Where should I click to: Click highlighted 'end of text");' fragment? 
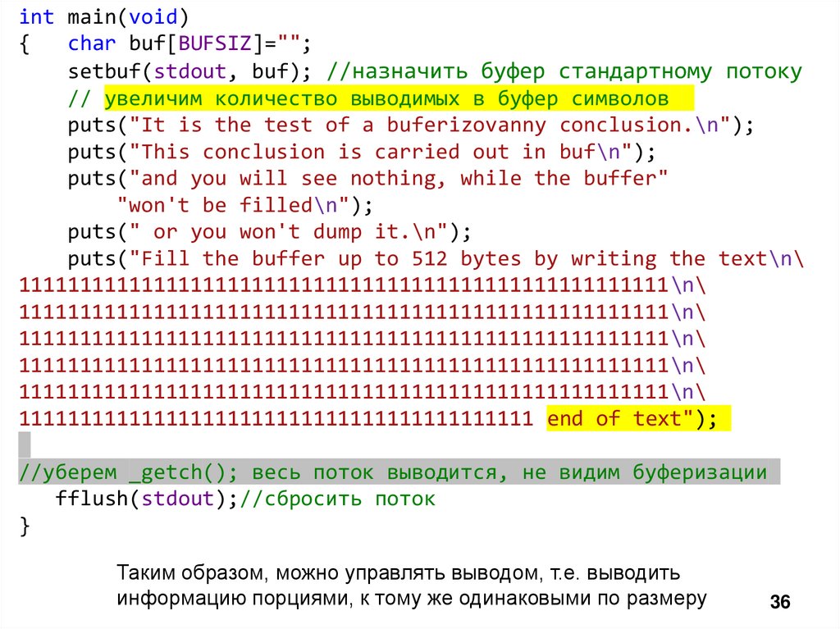[x=632, y=418]
